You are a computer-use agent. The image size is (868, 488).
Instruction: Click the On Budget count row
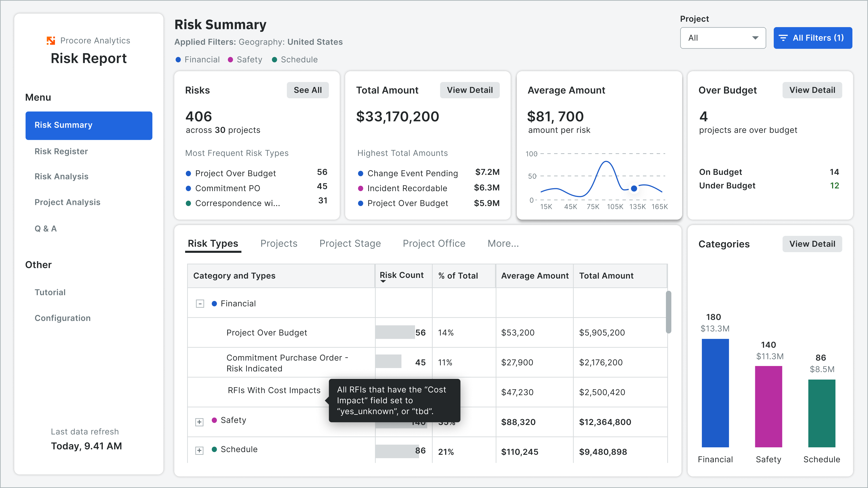click(x=769, y=172)
